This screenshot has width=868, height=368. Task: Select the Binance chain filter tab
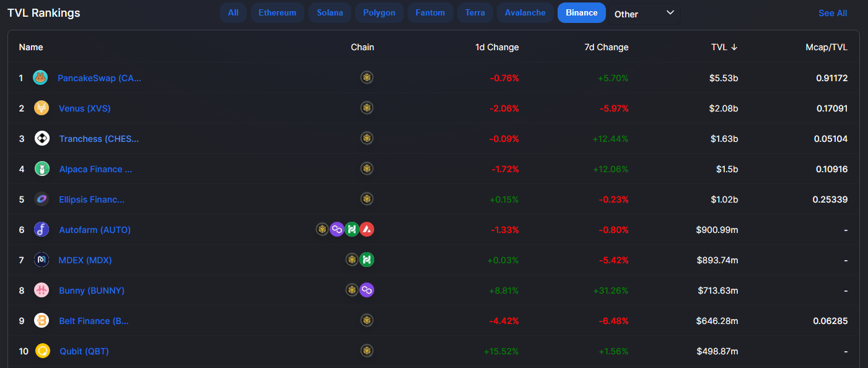pos(582,12)
